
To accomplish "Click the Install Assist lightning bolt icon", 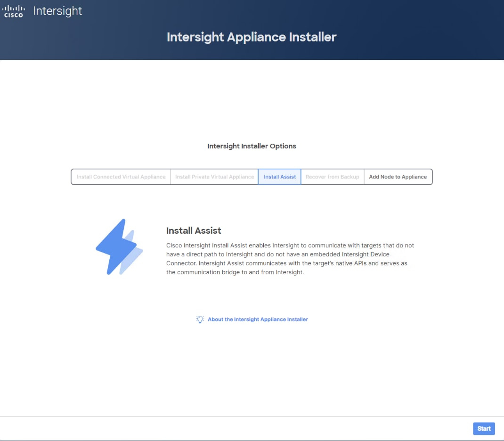I will point(119,247).
